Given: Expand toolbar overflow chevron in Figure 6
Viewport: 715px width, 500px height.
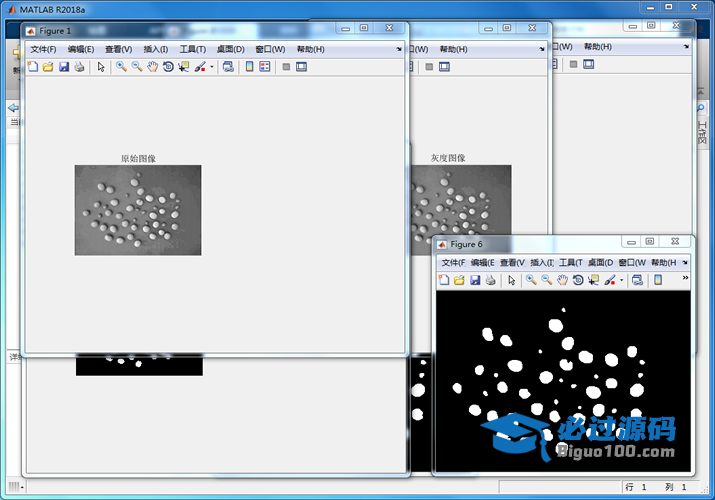Looking at the screenshot, I should 685,278.
